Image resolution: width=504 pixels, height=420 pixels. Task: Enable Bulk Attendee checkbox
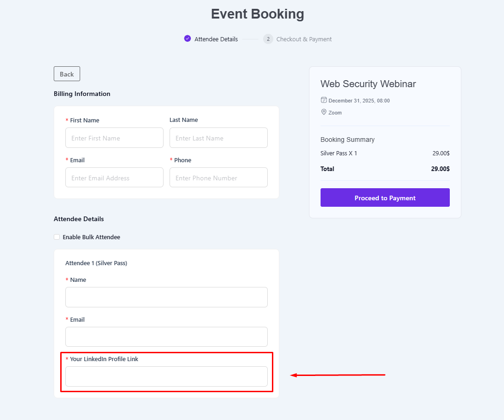point(57,237)
